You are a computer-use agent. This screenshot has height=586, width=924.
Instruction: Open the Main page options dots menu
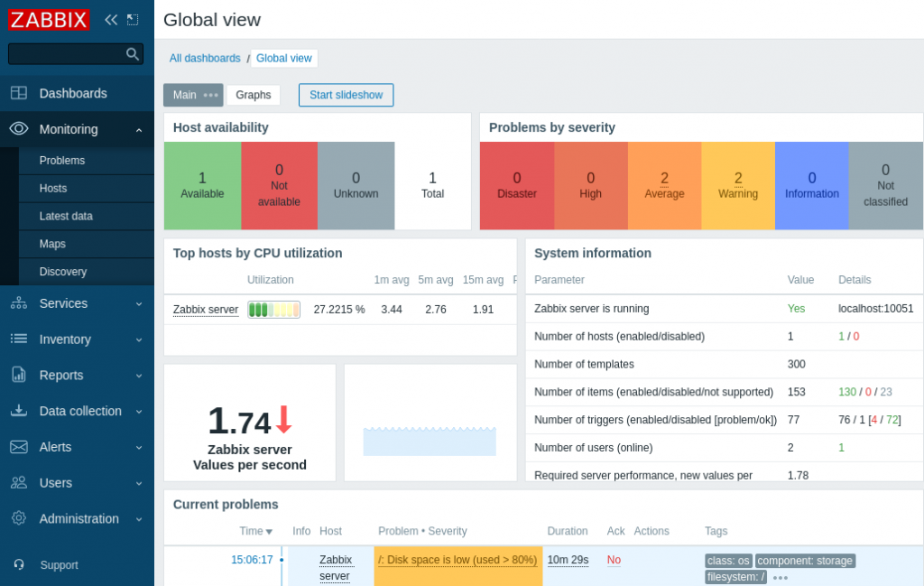pos(210,95)
